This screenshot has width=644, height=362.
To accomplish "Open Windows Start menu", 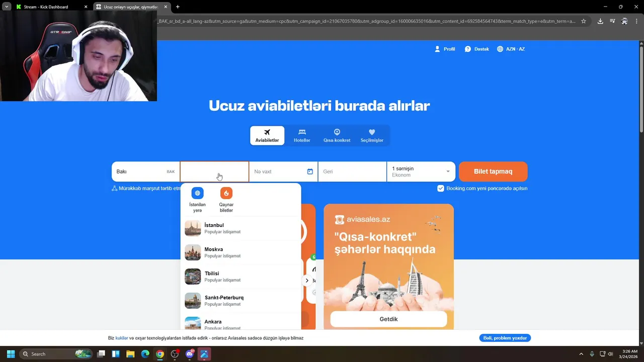I will 11,354.
